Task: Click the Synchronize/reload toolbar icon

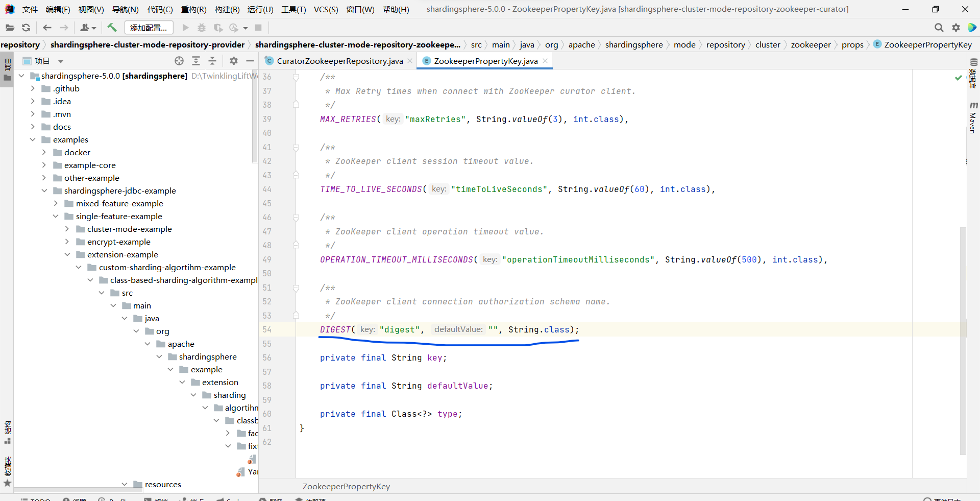Action: coord(26,28)
